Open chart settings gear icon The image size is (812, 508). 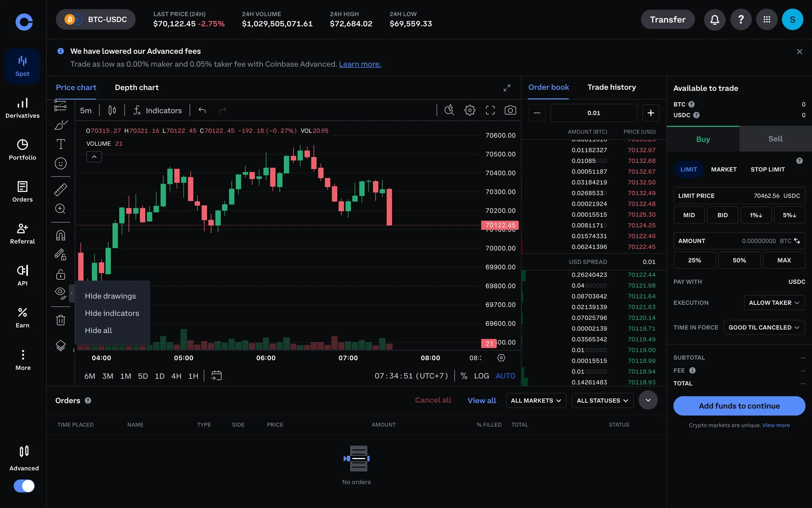coord(469,110)
